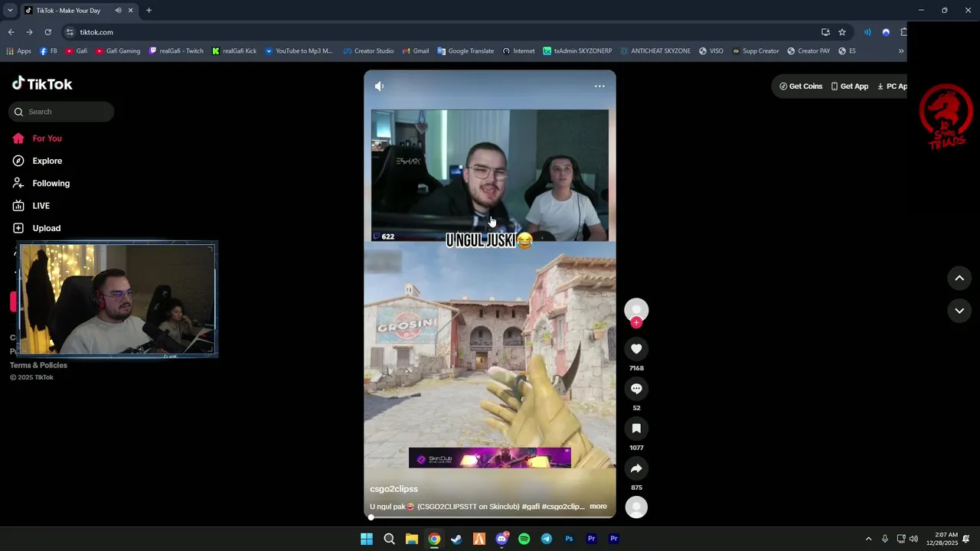980x551 pixels.
Task: Open the txAdmin SKYZONERP bookmark
Action: click(577, 51)
